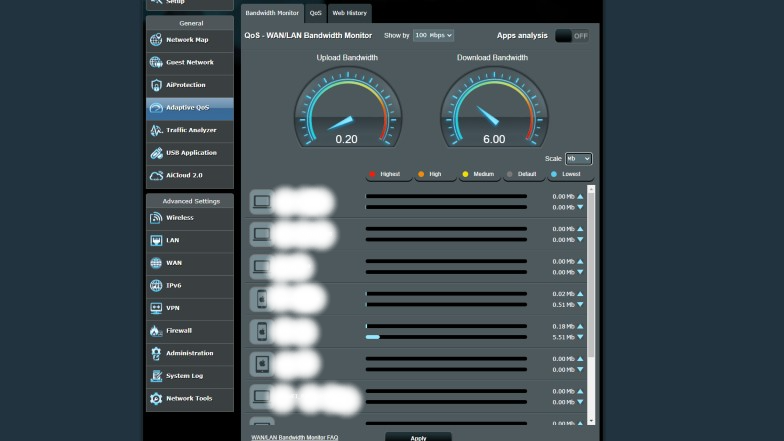Screen dimensions: 784x441
Task: Click the USB Application icon
Action: tap(156, 152)
